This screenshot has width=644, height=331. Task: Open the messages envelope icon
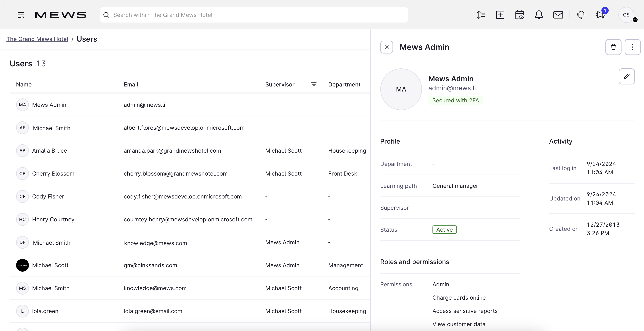(558, 15)
